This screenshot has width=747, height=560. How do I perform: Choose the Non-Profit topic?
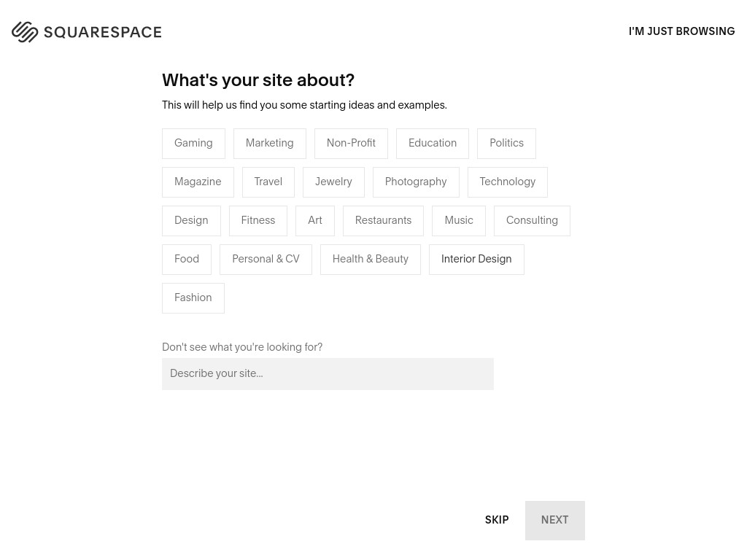pyautogui.click(x=351, y=144)
